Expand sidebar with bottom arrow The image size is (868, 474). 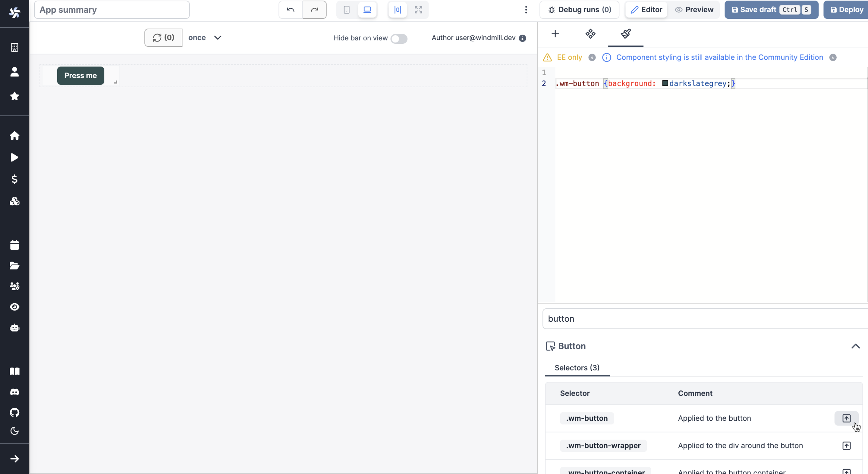point(14,459)
